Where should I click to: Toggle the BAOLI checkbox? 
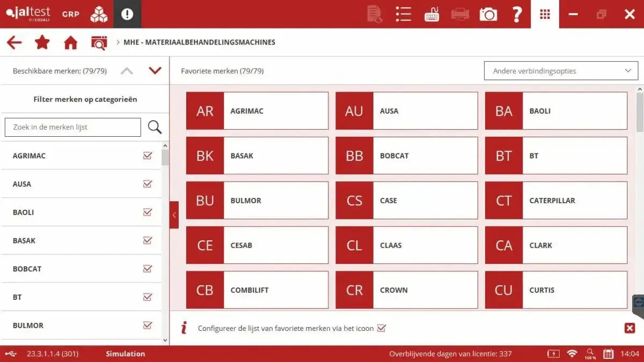[147, 212]
